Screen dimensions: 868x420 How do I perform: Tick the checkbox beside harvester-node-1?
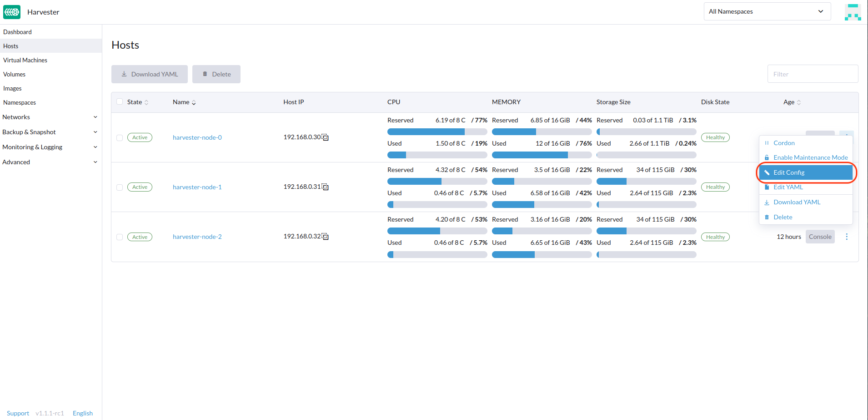pyautogui.click(x=120, y=187)
